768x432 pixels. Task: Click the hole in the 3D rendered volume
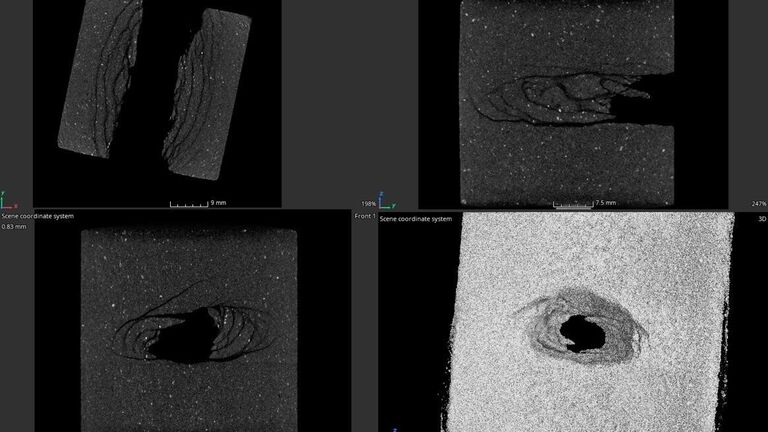[579, 331]
